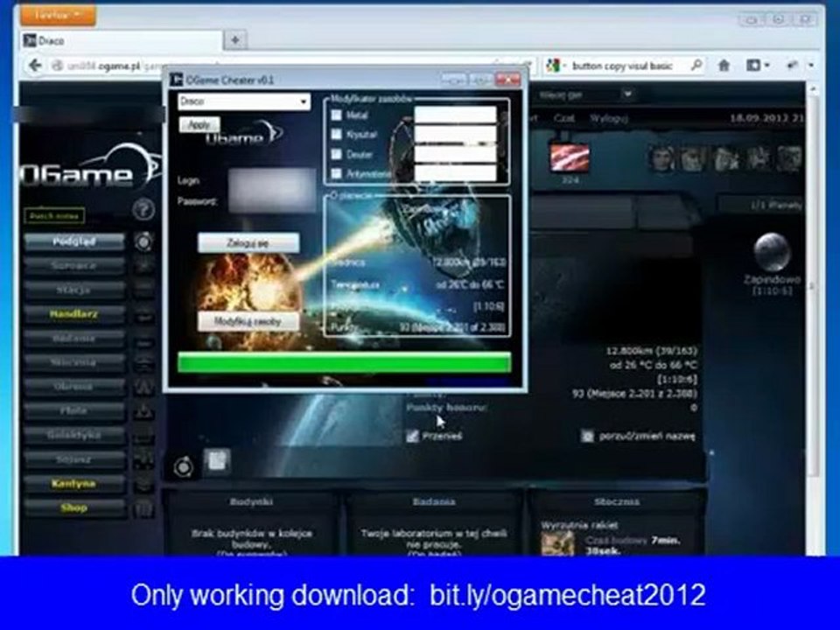The height and width of the screenshot is (630, 840).
Task: Click the green progress bar in OGame Cheater
Action: [x=344, y=362]
